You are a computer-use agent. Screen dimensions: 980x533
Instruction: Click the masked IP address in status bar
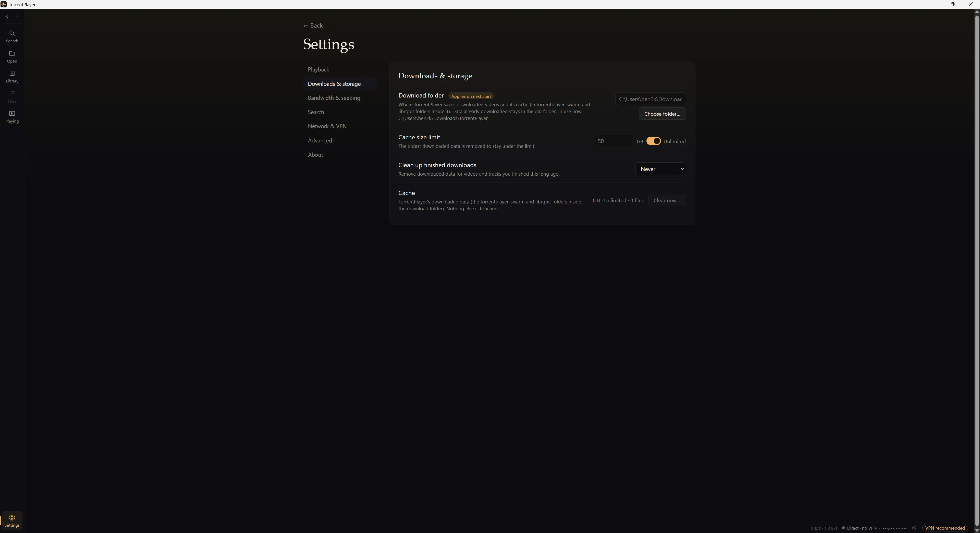pos(895,528)
